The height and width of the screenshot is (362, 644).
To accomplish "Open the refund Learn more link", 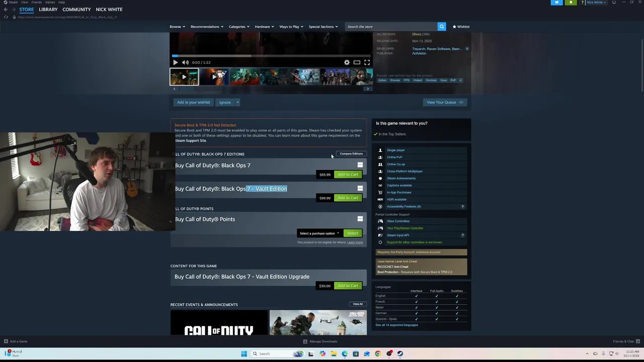I will tap(355, 242).
